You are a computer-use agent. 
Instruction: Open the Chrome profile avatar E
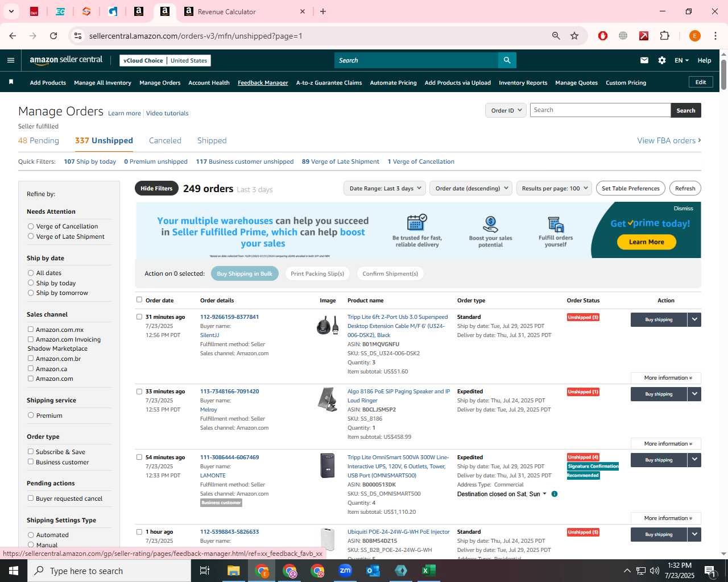point(694,36)
